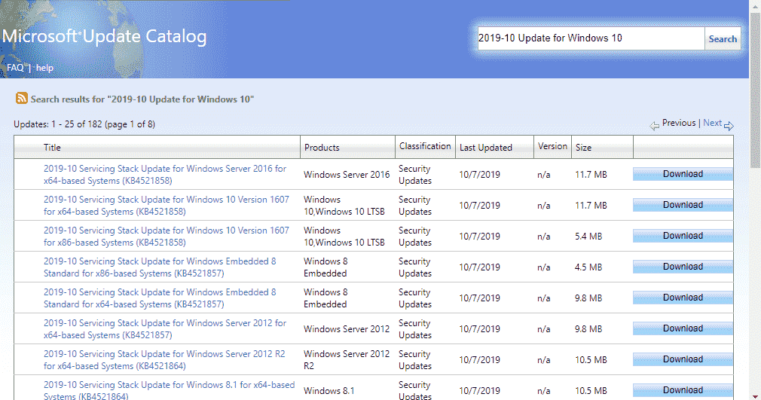761x400 pixels.
Task: Select 'Windows Server 2012 R2' products cell
Action: [x=347, y=360]
